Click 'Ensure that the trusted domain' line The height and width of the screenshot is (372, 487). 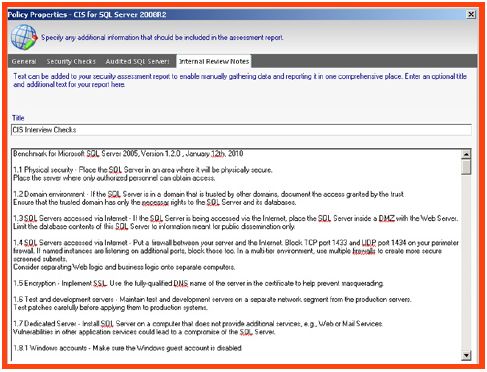pyautogui.click(x=154, y=202)
